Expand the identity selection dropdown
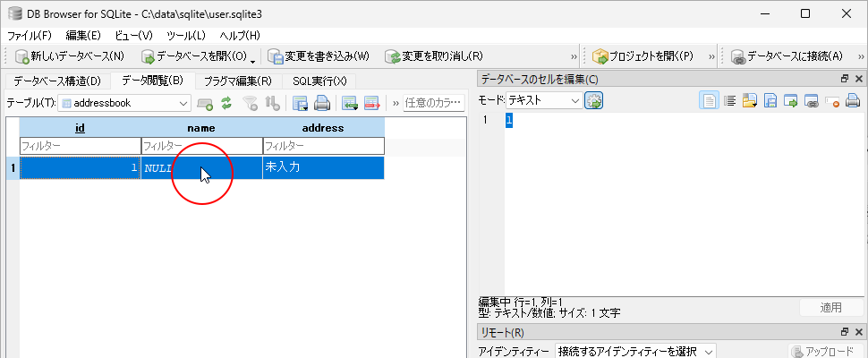The image size is (868, 358). (x=634, y=352)
